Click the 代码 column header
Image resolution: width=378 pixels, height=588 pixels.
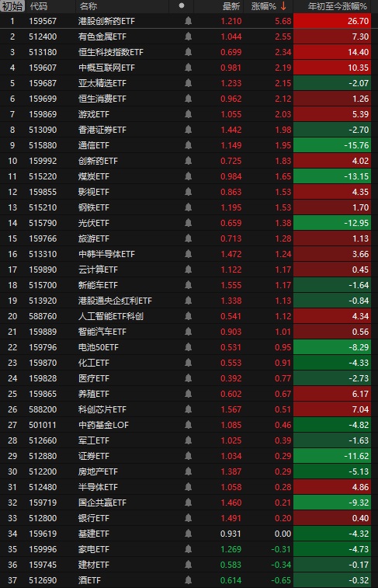39,6
